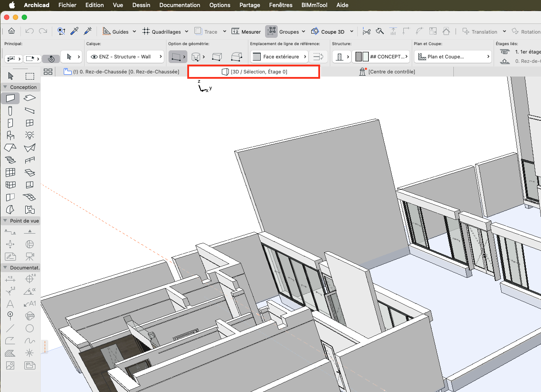Open the Coupe 3D dropdown arrow

(x=352, y=31)
